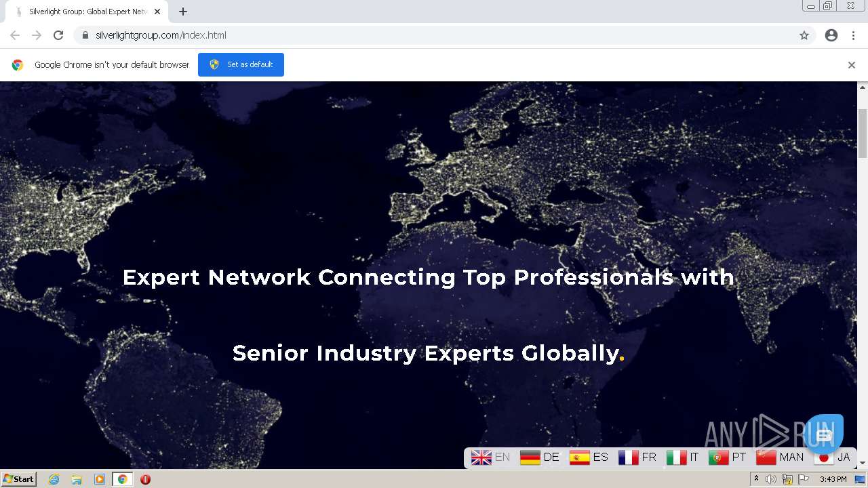Switch site language to Portuguese (PT)

[728, 457]
